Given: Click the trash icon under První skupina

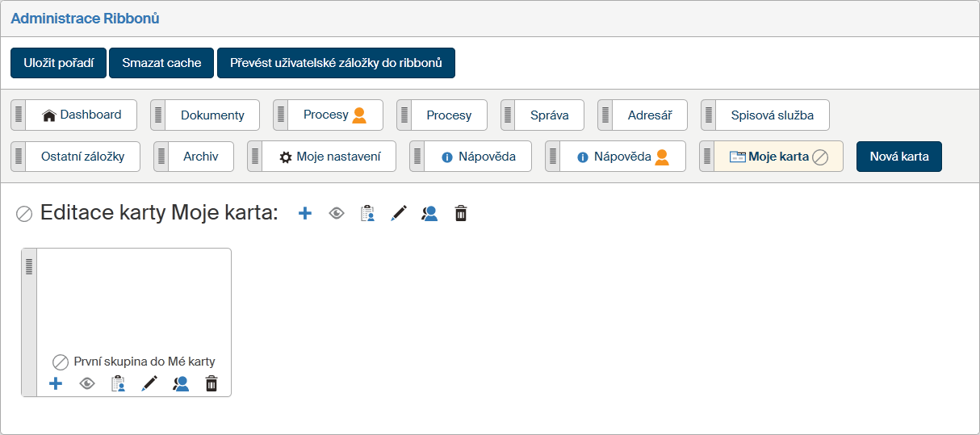Looking at the screenshot, I should coord(211,384).
